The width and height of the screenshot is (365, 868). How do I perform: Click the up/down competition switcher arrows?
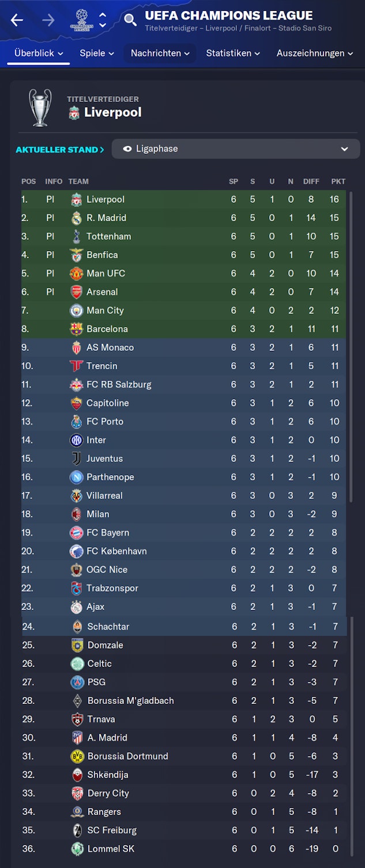[103, 20]
